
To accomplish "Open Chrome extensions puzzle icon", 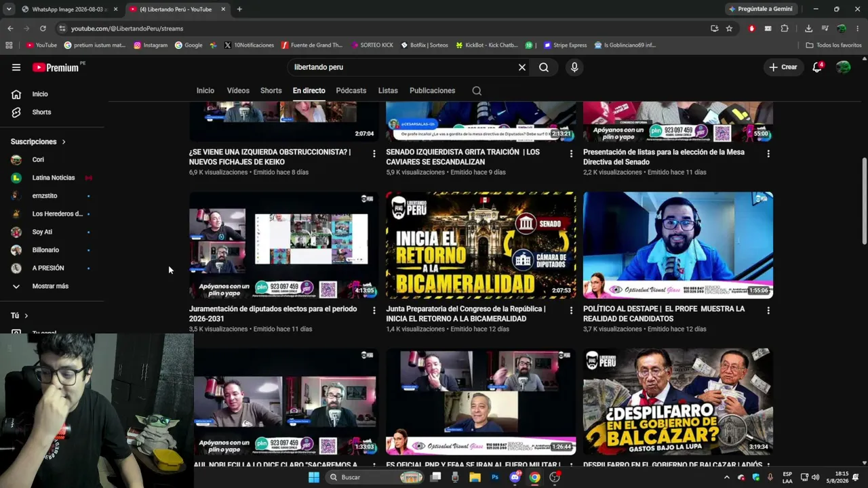I will click(785, 28).
